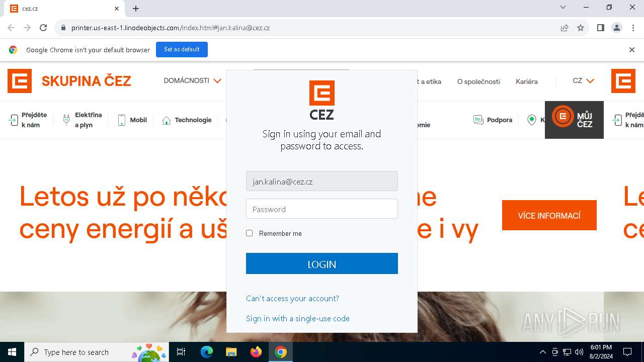Click the SKUPINA ČEZ header link
Viewport: 644px width, 362px height.
(x=87, y=81)
